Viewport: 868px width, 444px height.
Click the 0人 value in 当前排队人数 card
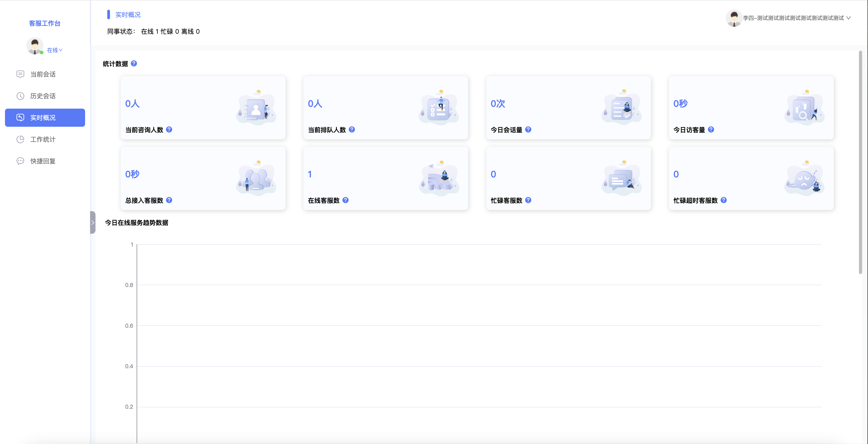pyautogui.click(x=315, y=103)
